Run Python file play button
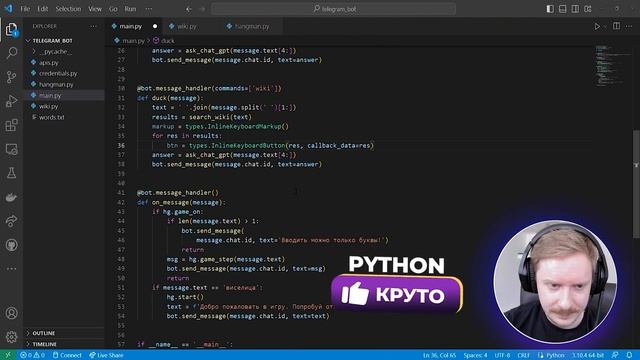Viewport: 640px width, 360px height. click(597, 26)
